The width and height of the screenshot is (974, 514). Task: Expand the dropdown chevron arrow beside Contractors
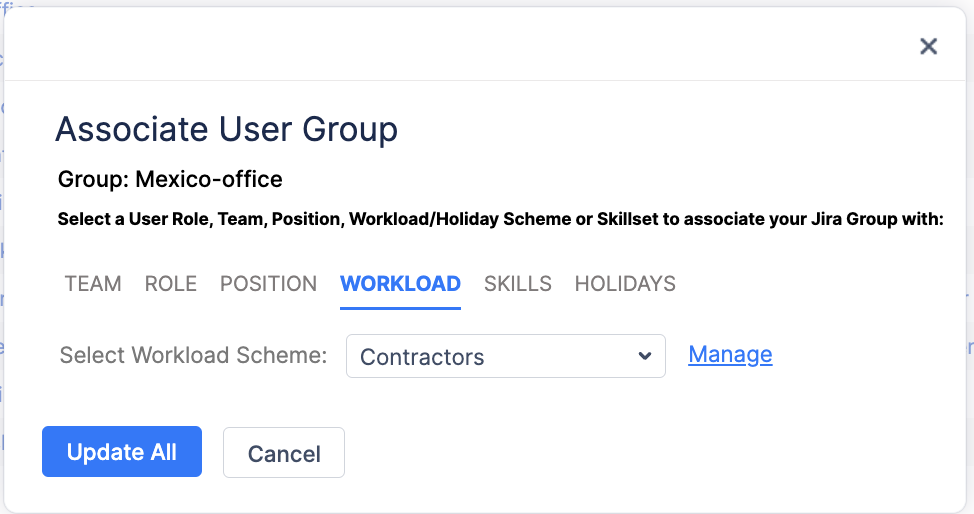[644, 356]
